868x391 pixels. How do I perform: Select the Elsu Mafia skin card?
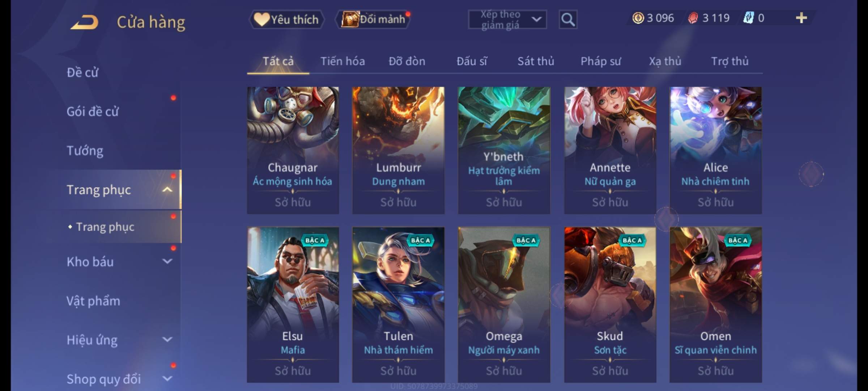point(293,305)
